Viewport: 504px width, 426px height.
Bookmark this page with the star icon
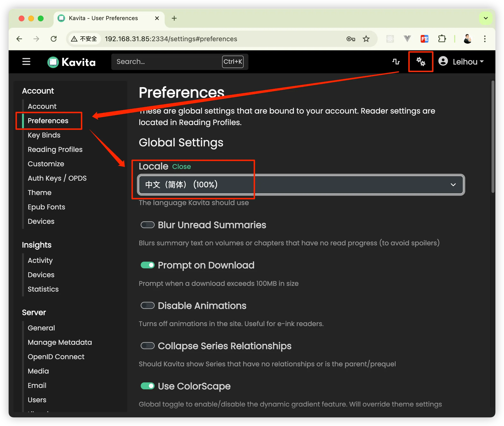pyautogui.click(x=366, y=39)
